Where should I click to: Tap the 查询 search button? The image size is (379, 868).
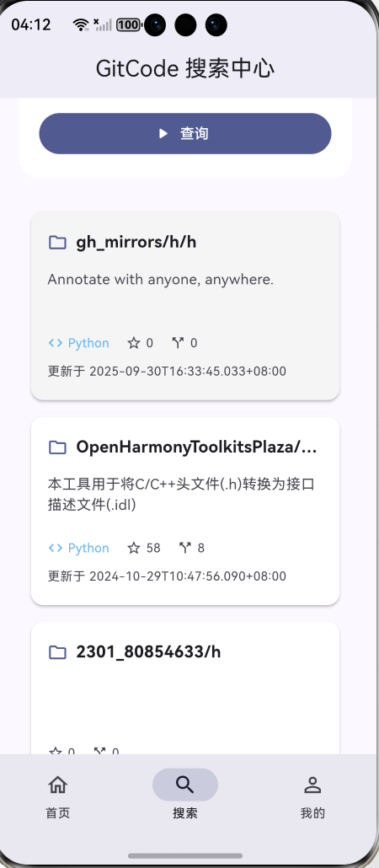pyautogui.click(x=184, y=133)
